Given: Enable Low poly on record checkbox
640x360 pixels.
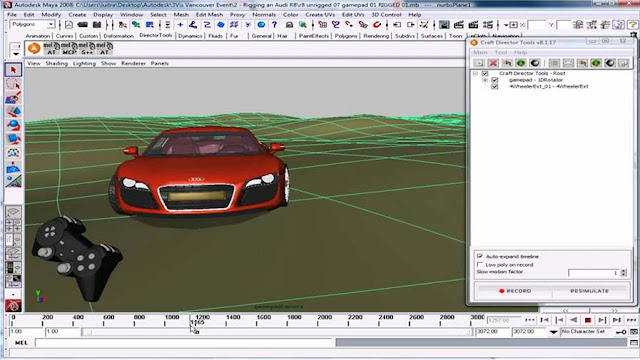Looking at the screenshot, I should (x=480, y=264).
